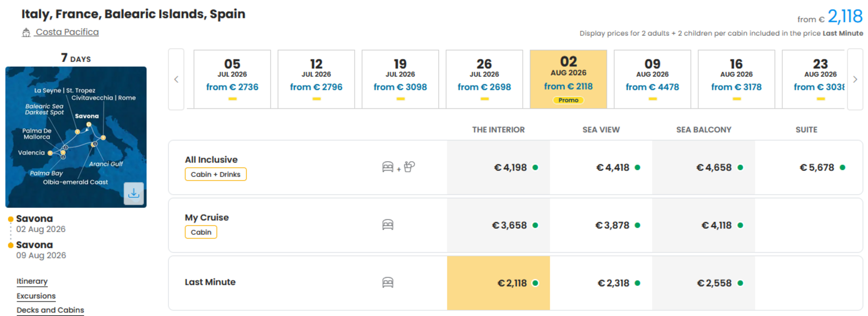
Task: Choose Last Minute Interior €2,118 fare
Action: click(499, 283)
